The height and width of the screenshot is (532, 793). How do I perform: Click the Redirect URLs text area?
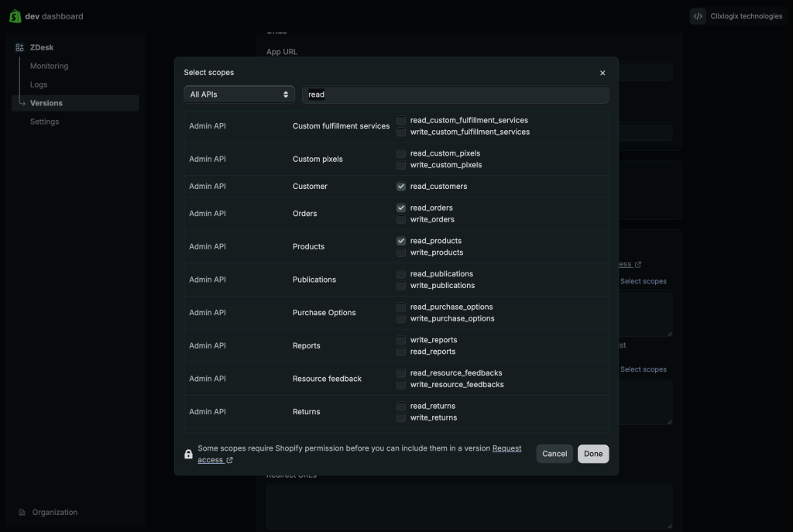point(469,506)
